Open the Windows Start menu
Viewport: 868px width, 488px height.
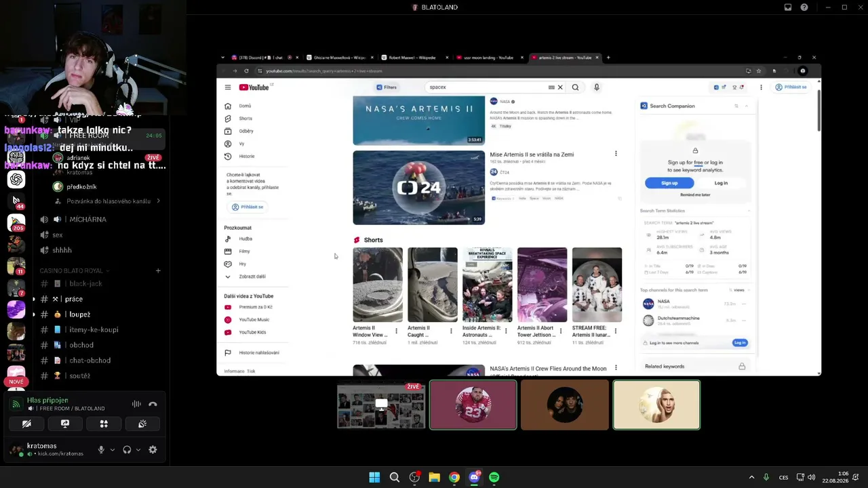click(x=374, y=477)
